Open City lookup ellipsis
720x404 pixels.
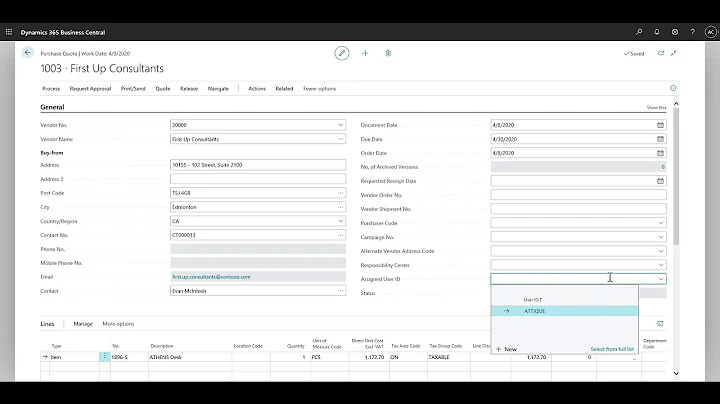[x=340, y=207]
